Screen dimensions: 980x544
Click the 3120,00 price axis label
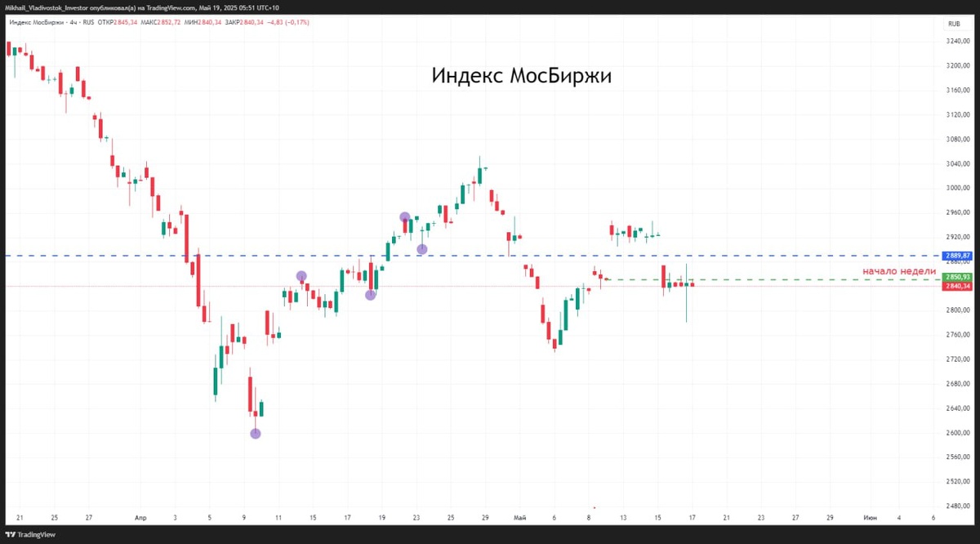coord(956,114)
